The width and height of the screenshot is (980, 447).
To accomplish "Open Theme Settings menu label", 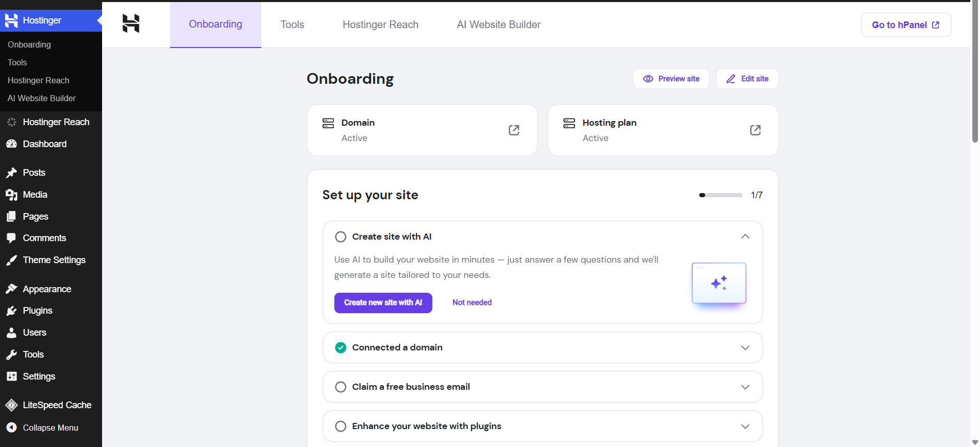I will point(54,260).
